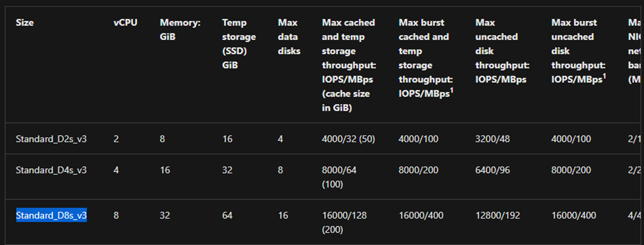Click the Max data disks header

289,37
